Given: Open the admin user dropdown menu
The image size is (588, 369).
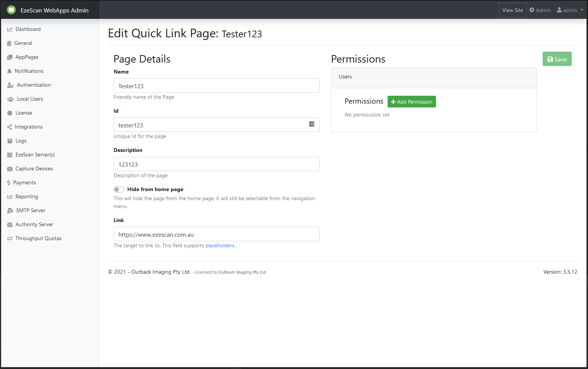Looking at the screenshot, I should pyautogui.click(x=570, y=10).
